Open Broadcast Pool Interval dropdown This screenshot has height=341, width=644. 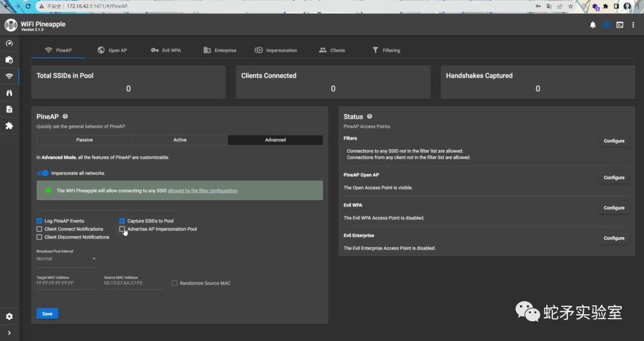(66, 259)
